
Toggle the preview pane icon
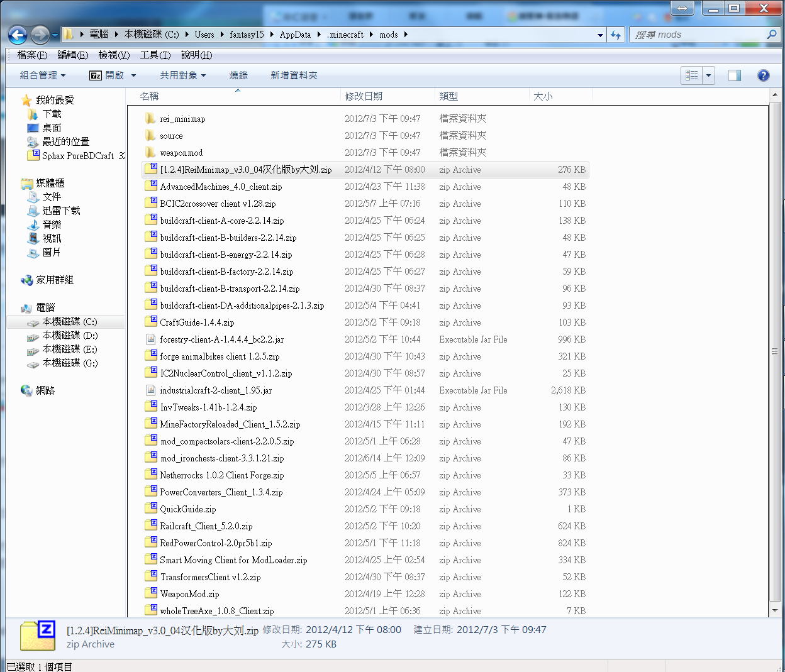735,75
